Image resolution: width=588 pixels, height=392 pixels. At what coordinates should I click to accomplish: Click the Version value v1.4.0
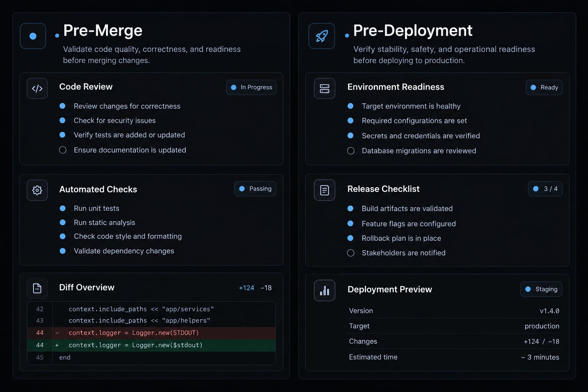pyautogui.click(x=549, y=311)
